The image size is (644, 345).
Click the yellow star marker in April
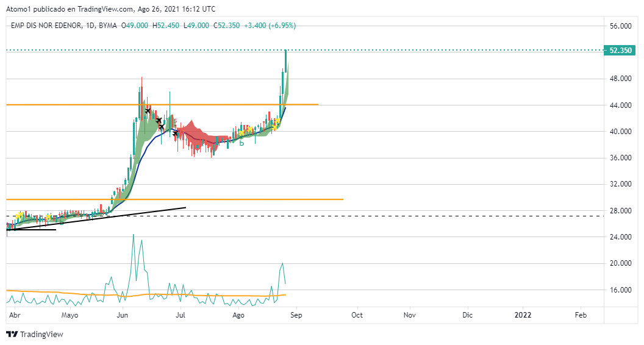pyautogui.click(x=20, y=216)
